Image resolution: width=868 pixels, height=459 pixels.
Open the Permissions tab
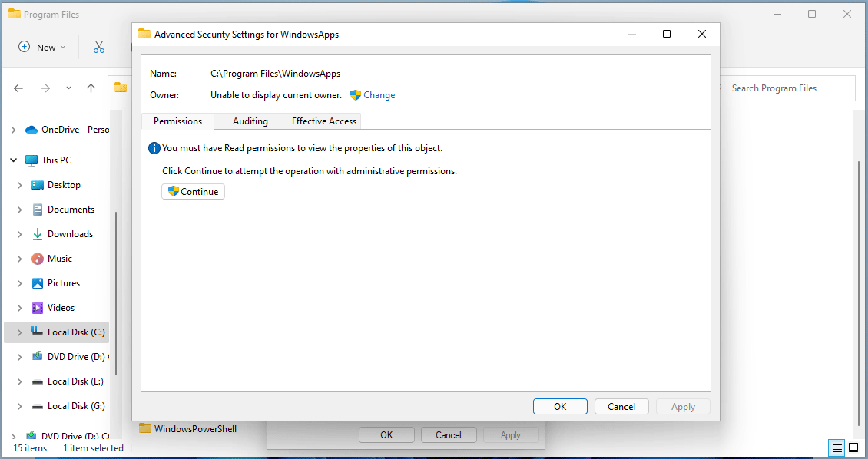[x=177, y=121]
